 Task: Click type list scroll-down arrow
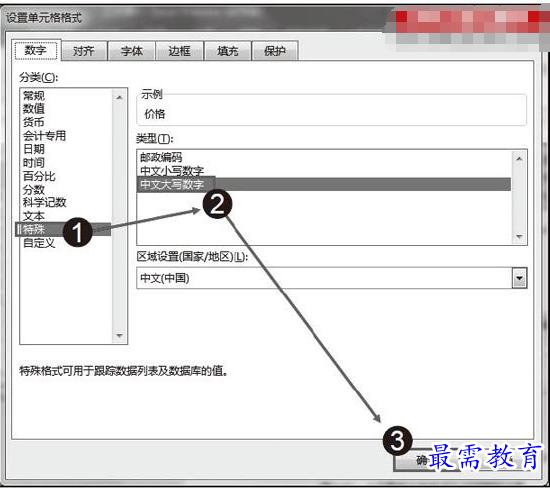pyautogui.click(x=519, y=236)
